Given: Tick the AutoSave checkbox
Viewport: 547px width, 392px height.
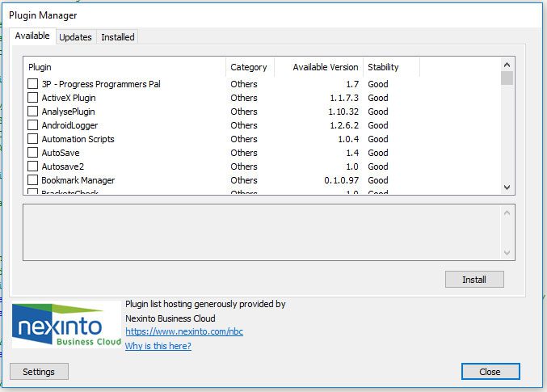Looking at the screenshot, I should 32,153.
